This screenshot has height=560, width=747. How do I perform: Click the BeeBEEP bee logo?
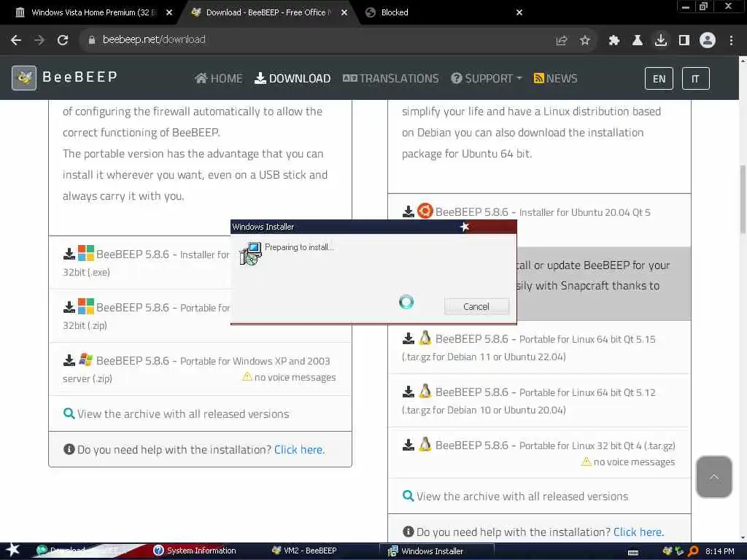coord(24,77)
